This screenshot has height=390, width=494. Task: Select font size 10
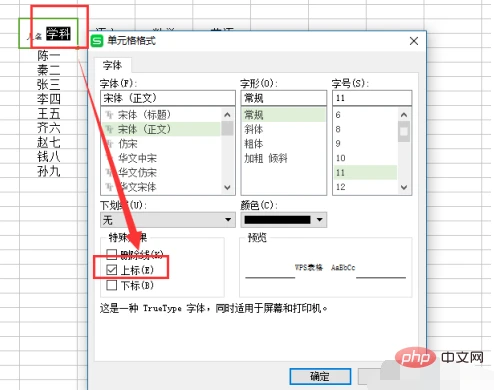[365, 158]
